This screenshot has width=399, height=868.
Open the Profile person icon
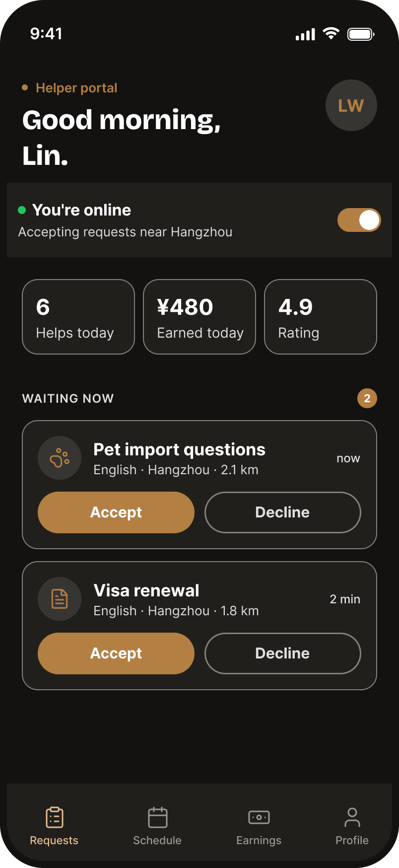coord(352,817)
